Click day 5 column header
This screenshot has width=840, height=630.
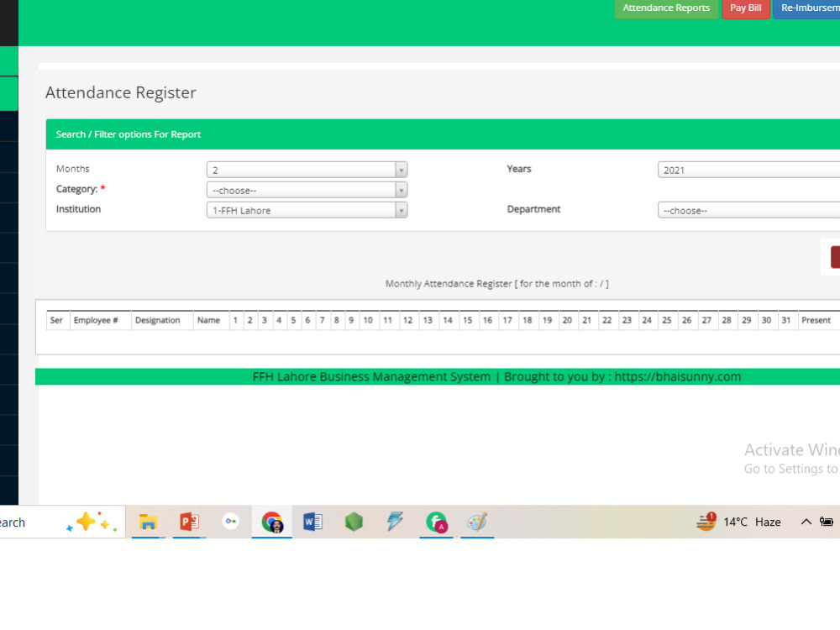[293, 320]
